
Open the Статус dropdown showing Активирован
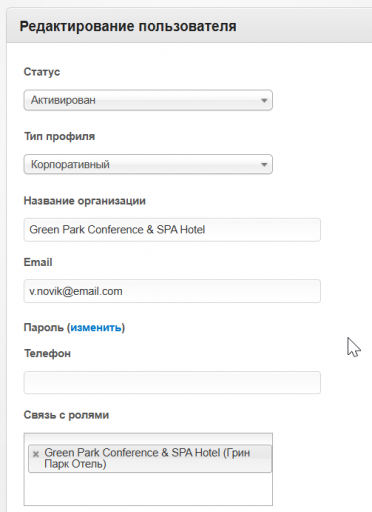[x=148, y=100]
